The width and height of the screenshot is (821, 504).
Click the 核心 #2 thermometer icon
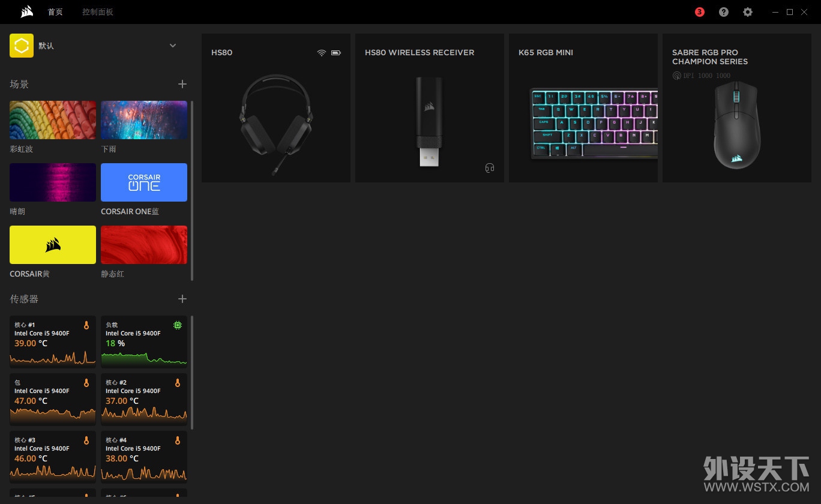tap(178, 383)
